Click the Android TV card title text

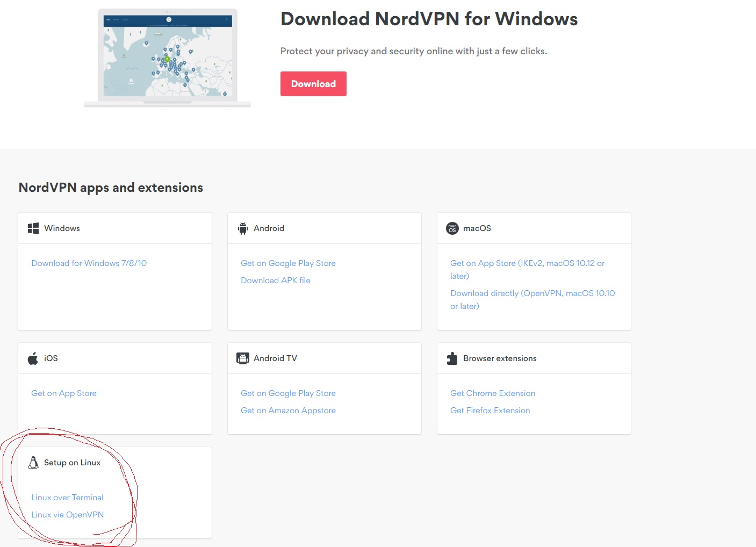275,358
